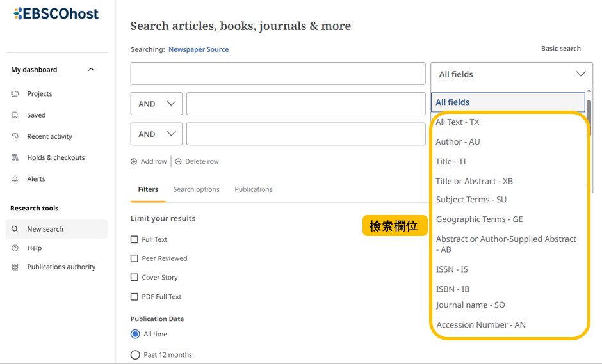This screenshot has width=602, height=364.
Task: Click the Basic search link
Action: tap(560, 49)
